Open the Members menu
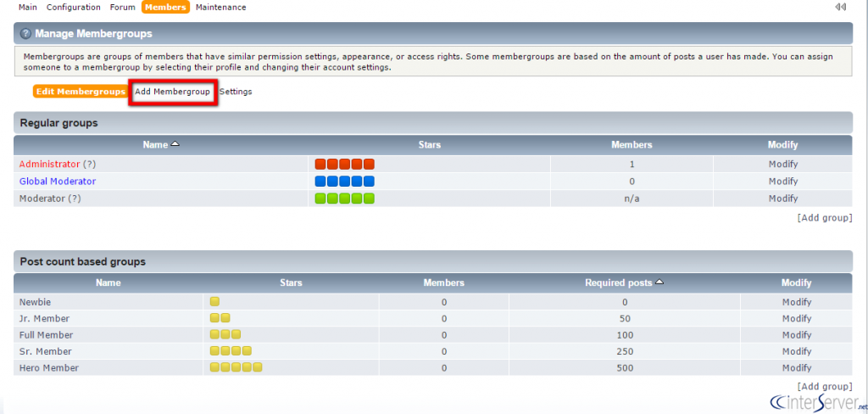Viewport: 868px width, 414px height. click(165, 7)
